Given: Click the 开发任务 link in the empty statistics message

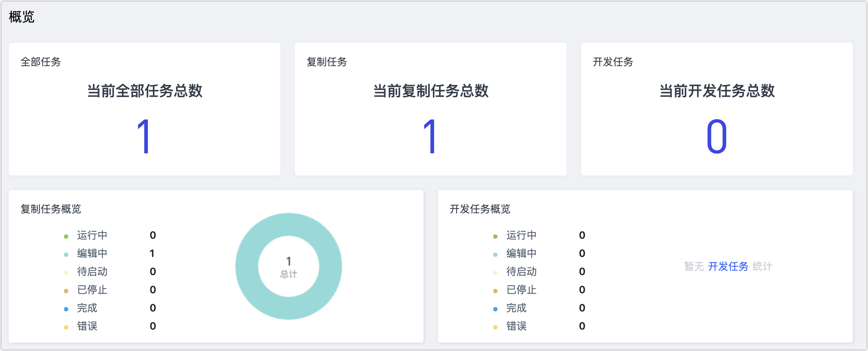Looking at the screenshot, I should (727, 266).
